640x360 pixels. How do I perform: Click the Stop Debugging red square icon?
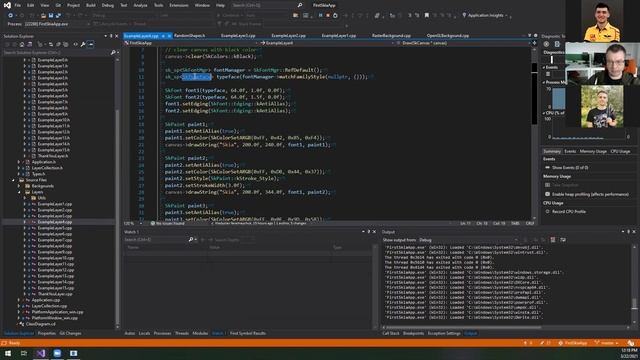click(x=328, y=16)
